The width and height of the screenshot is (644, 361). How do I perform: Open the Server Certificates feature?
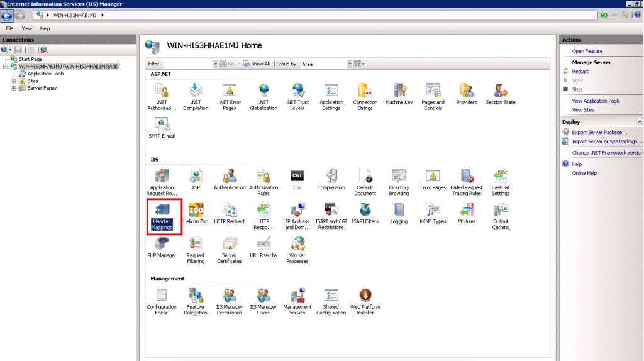point(229,250)
